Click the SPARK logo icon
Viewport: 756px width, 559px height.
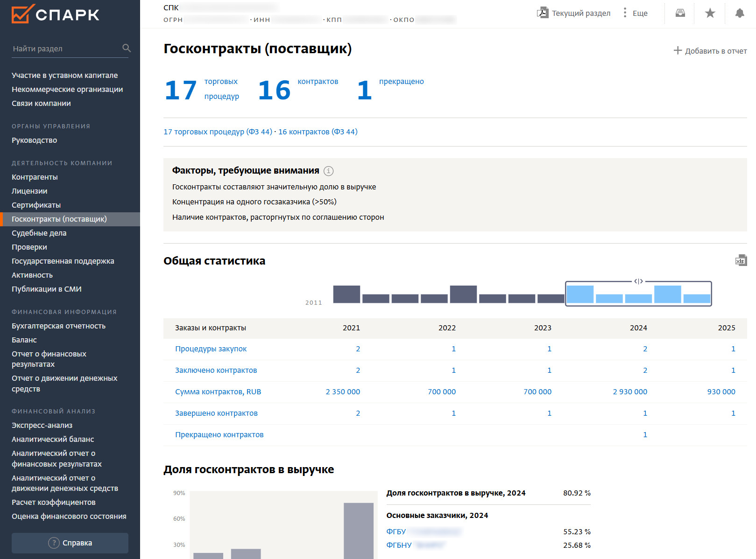[22, 14]
